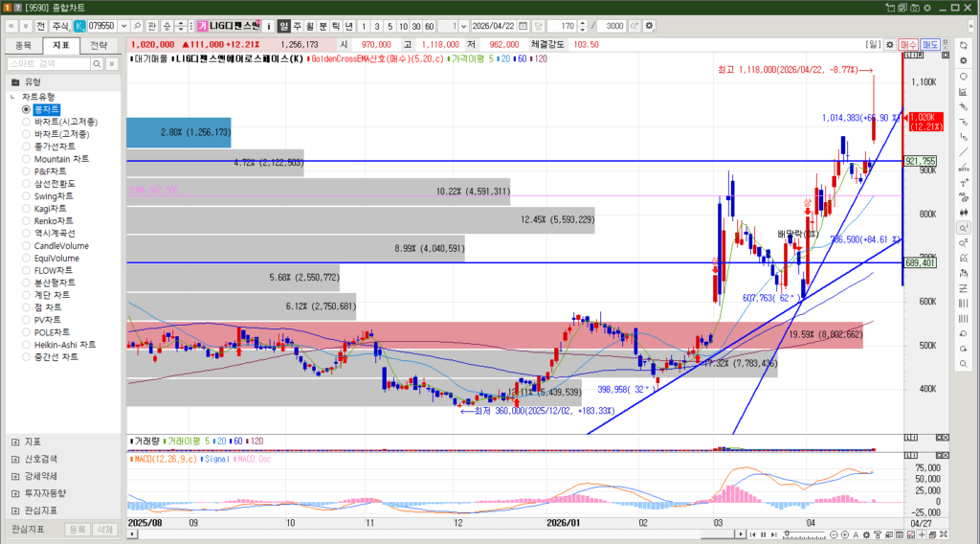
Task: Click the stock info 'i' icon
Action: [x=269, y=25]
